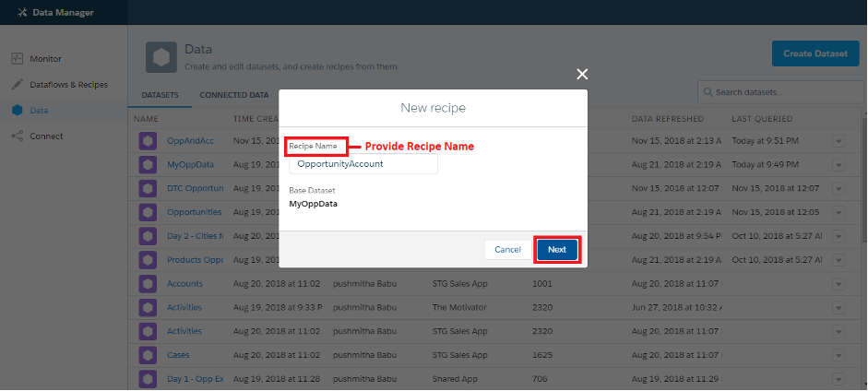
Task: Open the Products Oppo row dropdown menu
Action: tap(838, 260)
